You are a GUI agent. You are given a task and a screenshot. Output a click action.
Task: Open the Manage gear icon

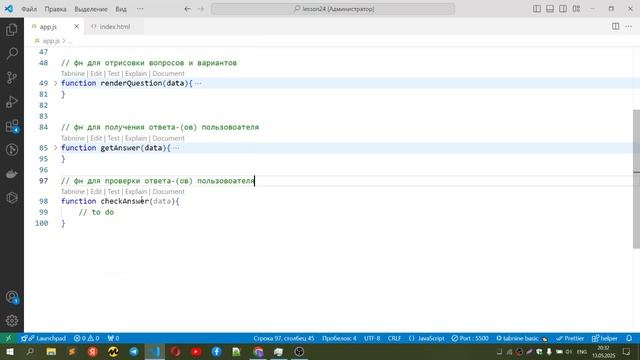click(12, 321)
